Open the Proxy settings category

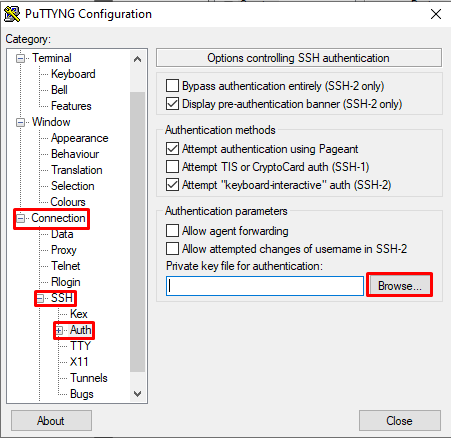click(64, 250)
